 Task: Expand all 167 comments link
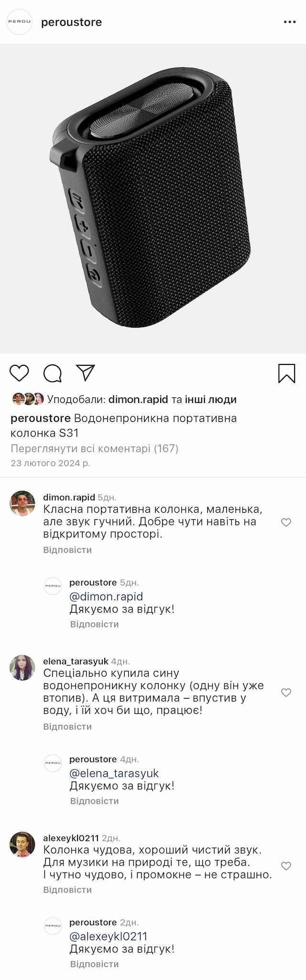94,448
